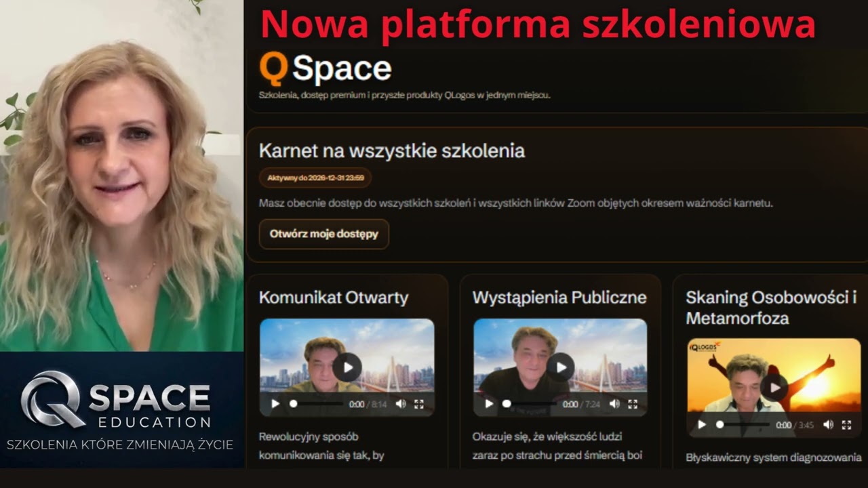
Task: Mute the Skaning Osobowości video
Action: (828, 425)
